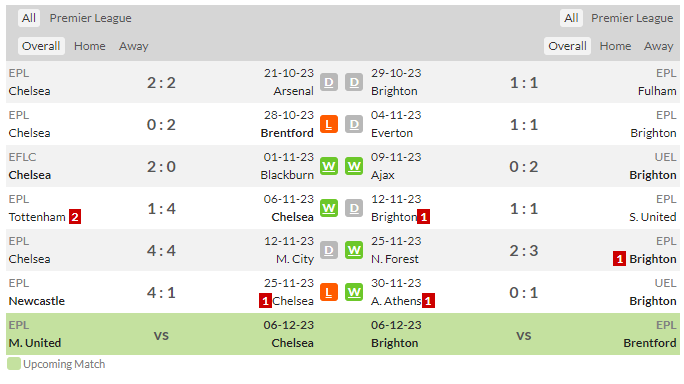
Task: Click the gray D badge next to M. City
Action: (x=329, y=250)
